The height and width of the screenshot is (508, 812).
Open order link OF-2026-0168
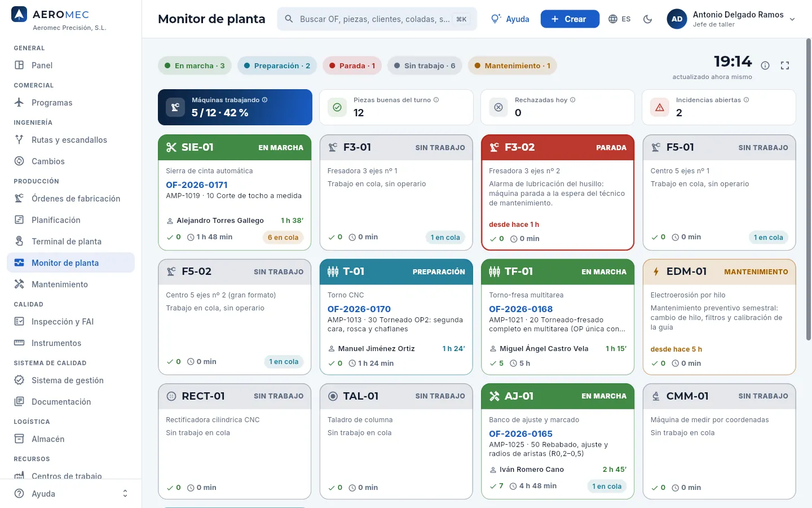click(x=521, y=309)
